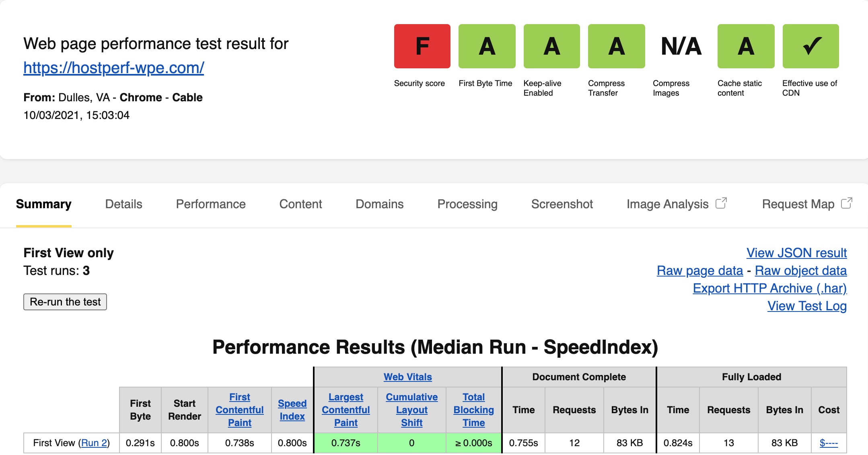This screenshot has width=868, height=455.
Task: Open the View JSON result link
Action: click(x=796, y=253)
